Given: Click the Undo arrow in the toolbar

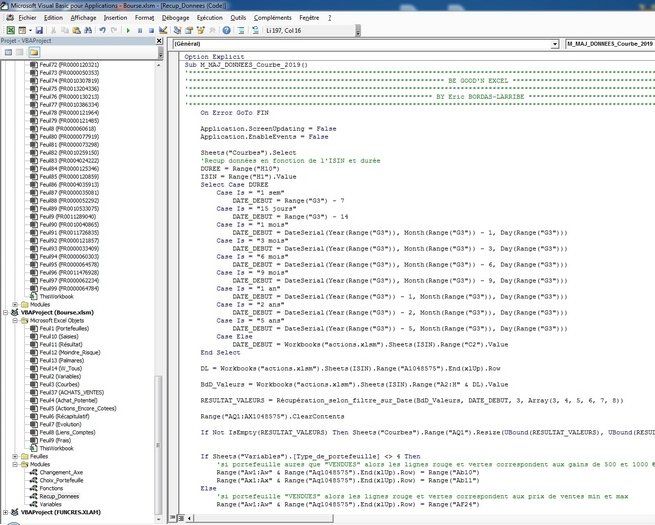Looking at the screenshot, I should [101, 31].
